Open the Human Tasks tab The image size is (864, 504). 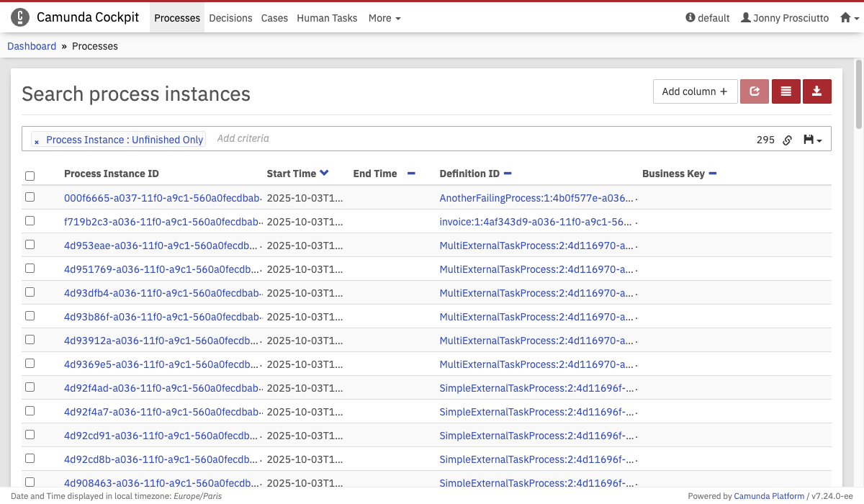[327, 18]
